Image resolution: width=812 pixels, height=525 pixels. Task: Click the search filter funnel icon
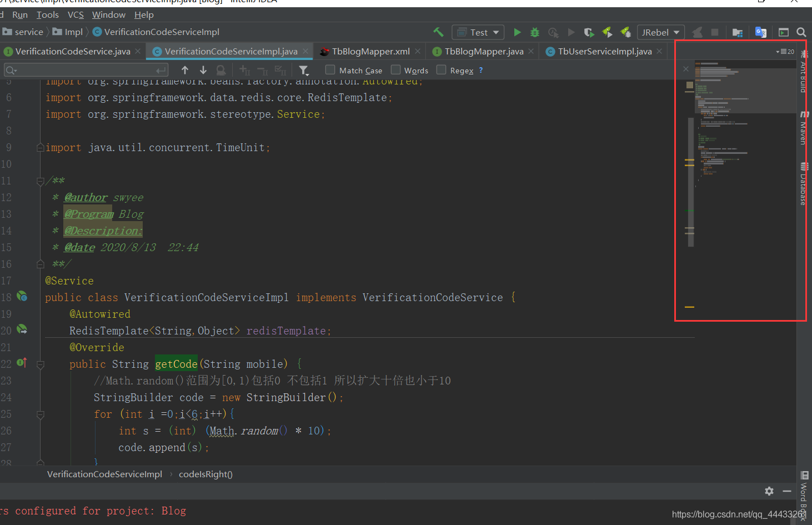click(304, 70)
